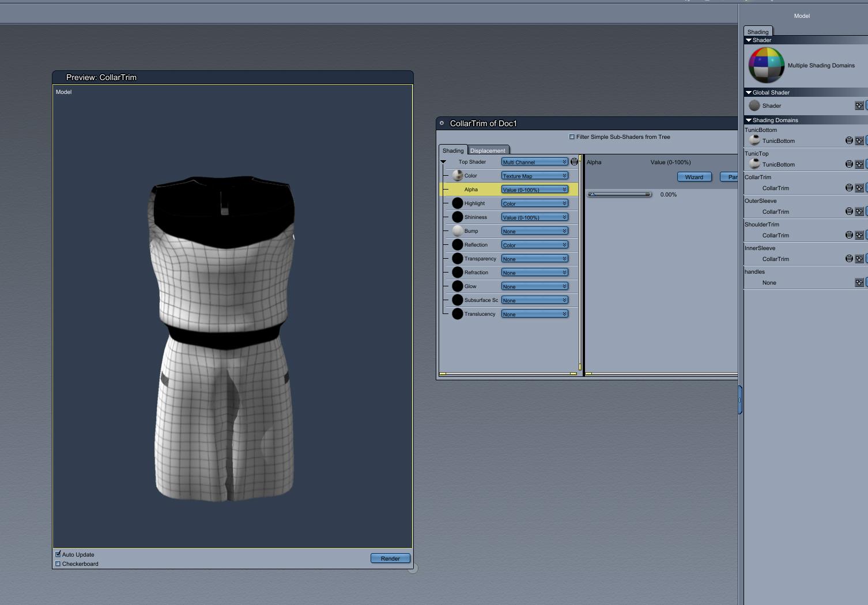Click the Render button
Screen dimensions: 868x605
[x=390, y=558]
